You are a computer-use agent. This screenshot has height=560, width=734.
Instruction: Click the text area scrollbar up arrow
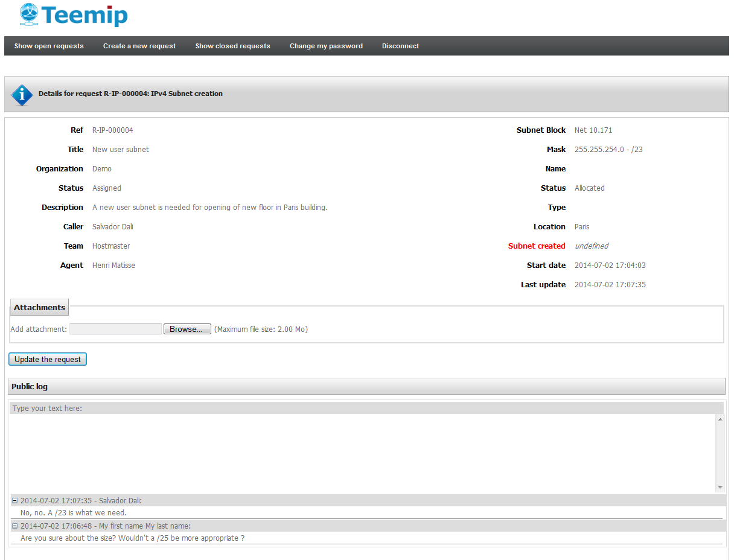[x=720, y=419]
